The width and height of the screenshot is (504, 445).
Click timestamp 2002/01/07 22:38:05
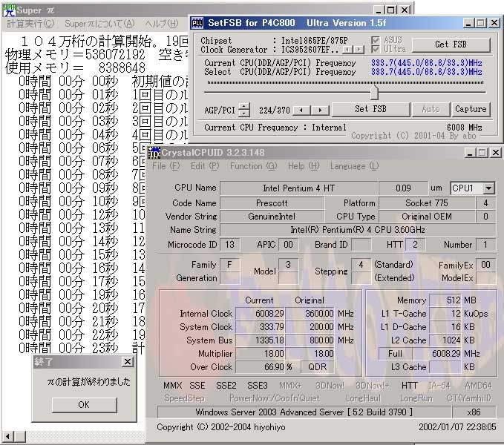pos(457,427)
